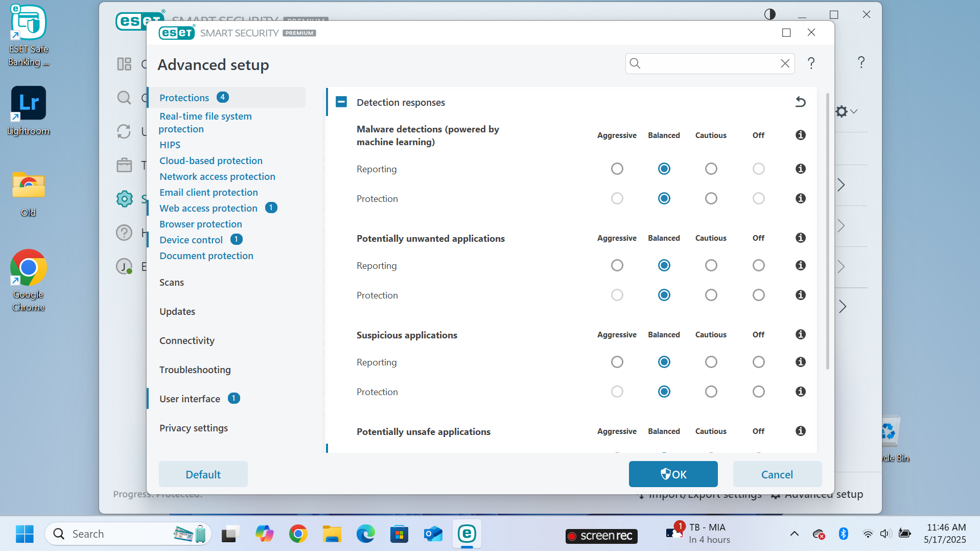Viewport: 980px width, 551px height.
Task: Open the help question mark in Advanced setup
Action: pos(811,63)
